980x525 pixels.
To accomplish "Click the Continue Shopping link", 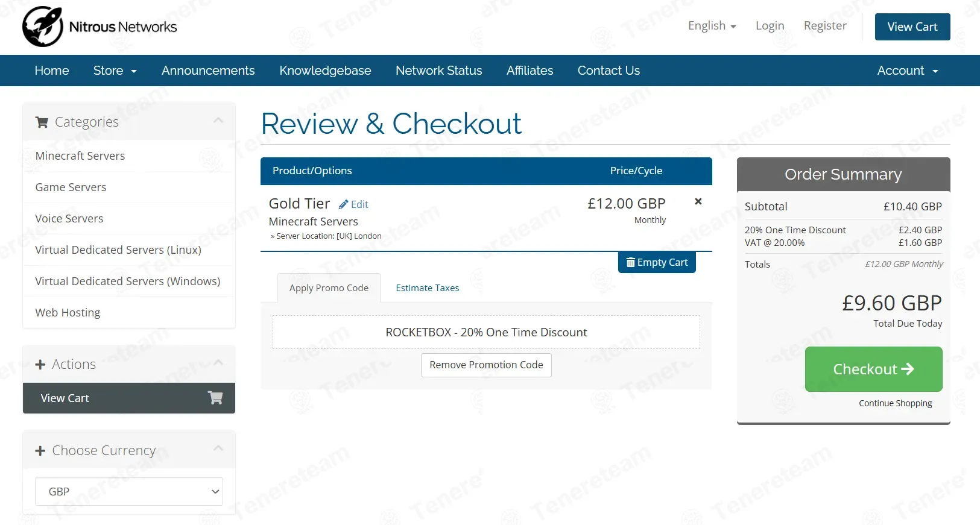I will pyautogui.click(x=896, y=403).
